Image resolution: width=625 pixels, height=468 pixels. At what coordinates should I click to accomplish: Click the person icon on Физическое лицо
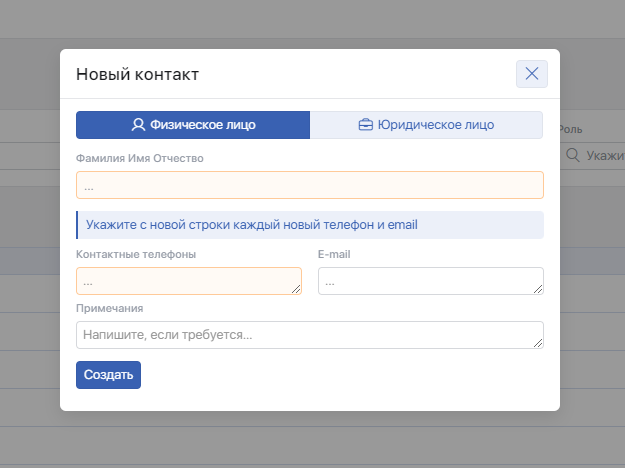click(138, 125)
